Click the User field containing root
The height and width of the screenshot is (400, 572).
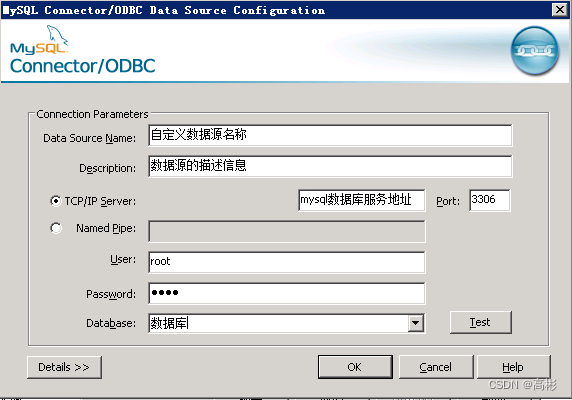click(287, 262)
